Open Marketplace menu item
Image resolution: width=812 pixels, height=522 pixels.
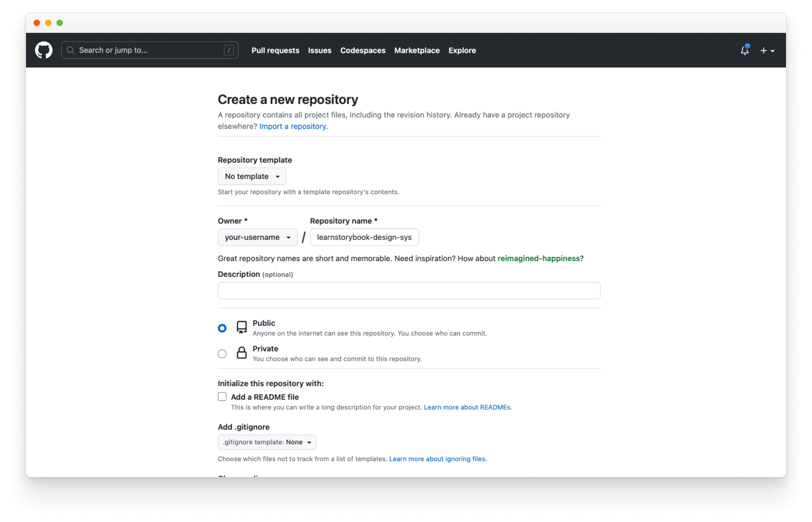coord(417,50)
